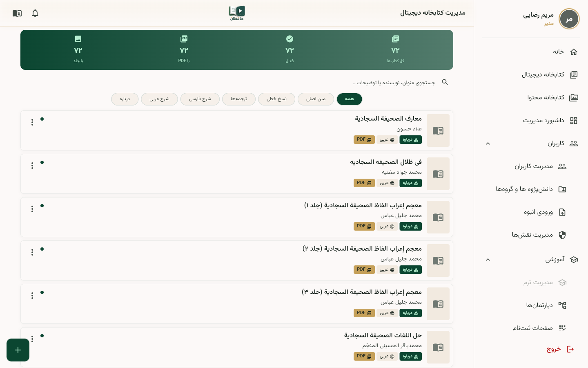The height and width of the screenshot is (368, 588).
Task: Go to خانه (Home) in the sidebar
Action: 531,52
